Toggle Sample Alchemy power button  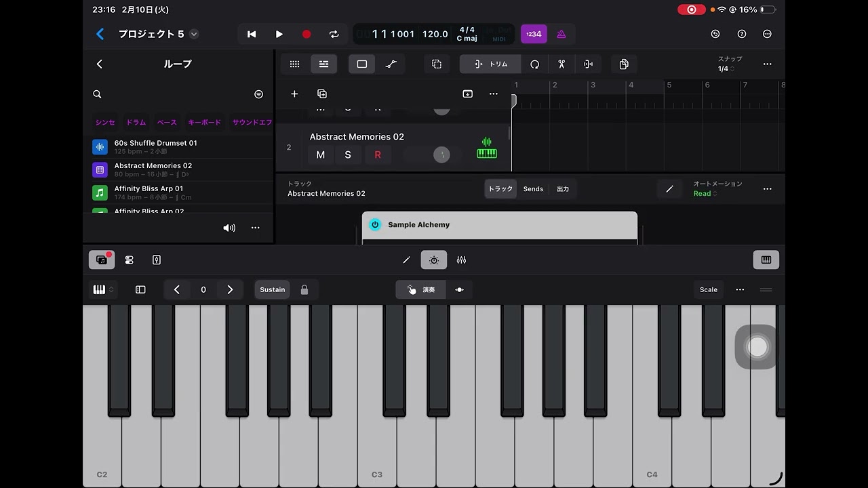tap(375, 224)
